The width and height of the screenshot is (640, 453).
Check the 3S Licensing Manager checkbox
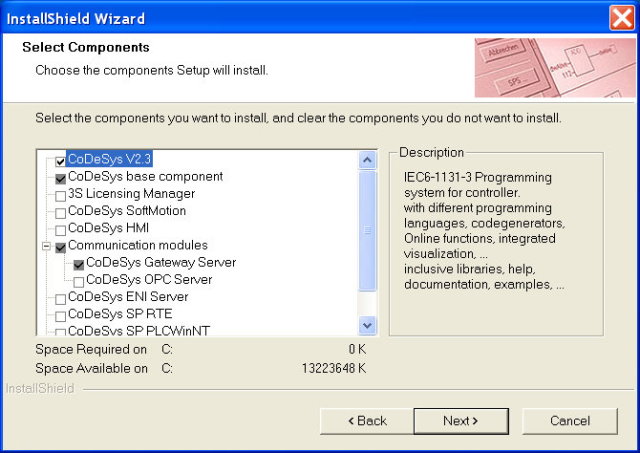pos(61,194)
